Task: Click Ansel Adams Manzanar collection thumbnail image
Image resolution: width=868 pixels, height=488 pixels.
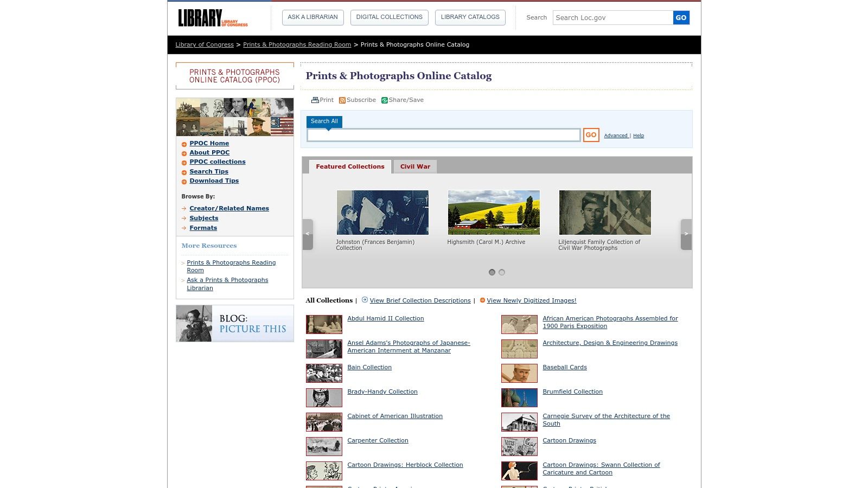Action: point(324,349)
